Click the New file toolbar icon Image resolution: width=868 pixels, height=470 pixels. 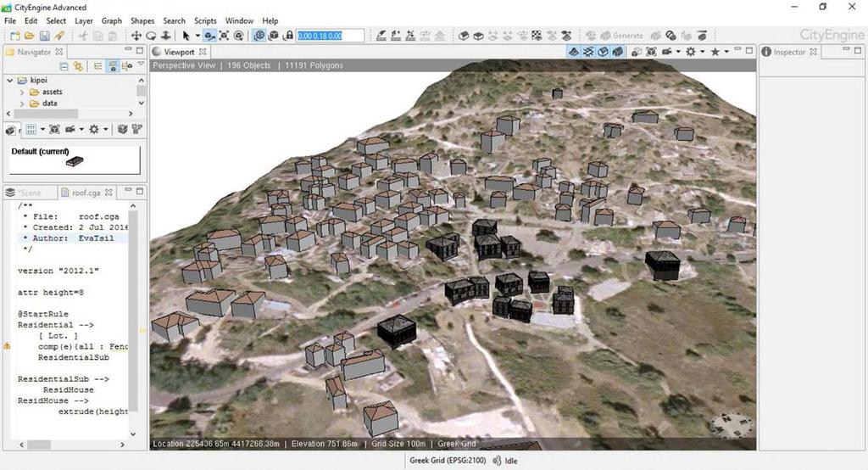coord(15,36)
